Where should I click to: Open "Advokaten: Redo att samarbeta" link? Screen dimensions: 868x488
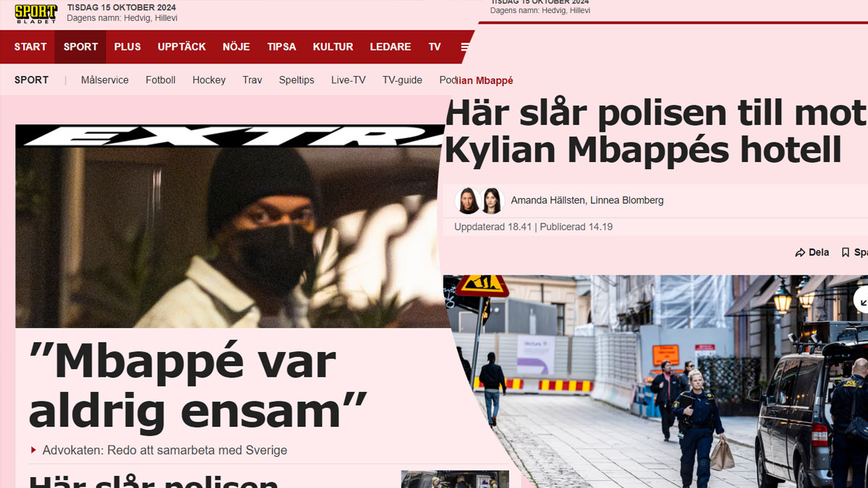[165, 450]
